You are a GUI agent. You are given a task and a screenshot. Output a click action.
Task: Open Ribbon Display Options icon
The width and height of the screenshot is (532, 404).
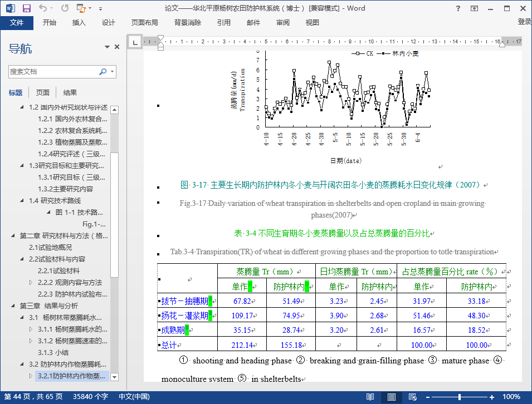[474, 8]
